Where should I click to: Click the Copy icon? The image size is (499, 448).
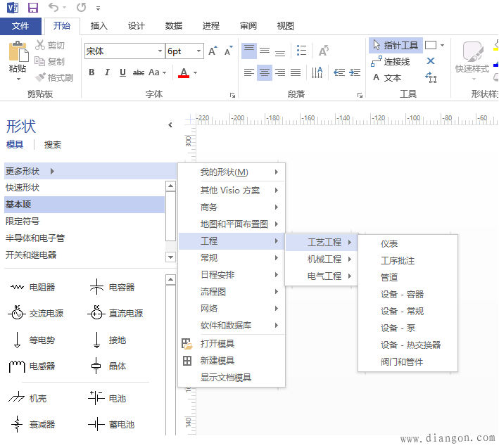coord(40,60)
